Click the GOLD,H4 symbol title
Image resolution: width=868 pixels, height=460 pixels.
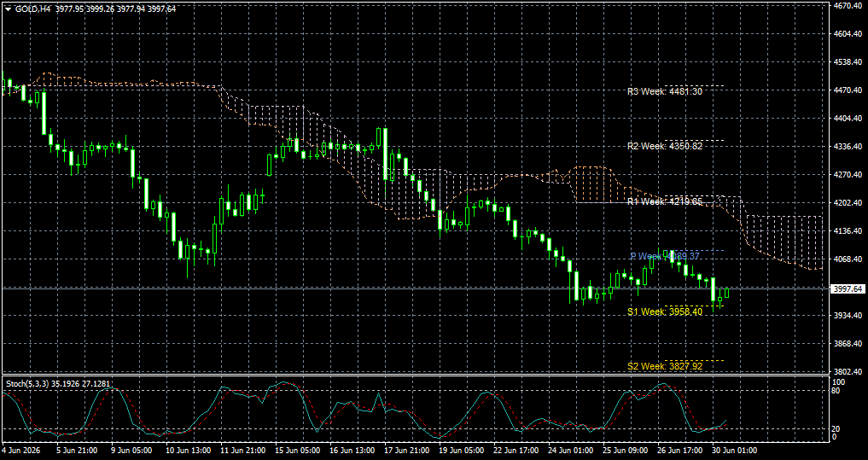pos(32,9)
